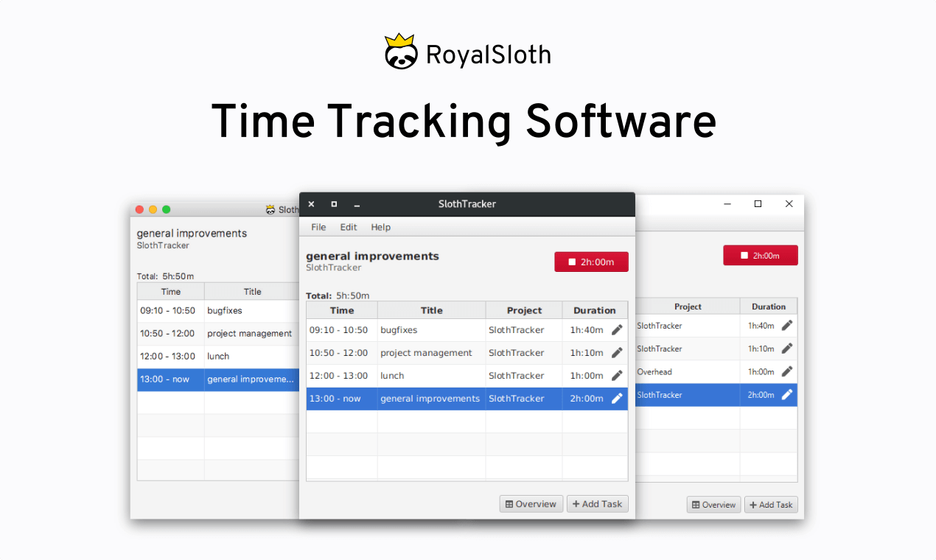
Task: Click 'bugfixes' title in center window
Action: coord(399,330)
